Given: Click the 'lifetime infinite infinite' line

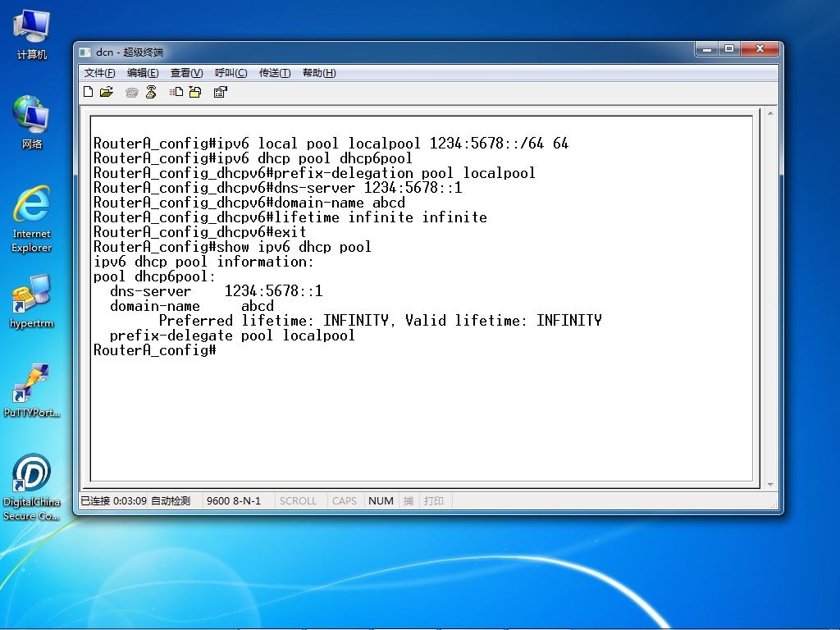Looking at the screenshot, I should click(290, 217).
